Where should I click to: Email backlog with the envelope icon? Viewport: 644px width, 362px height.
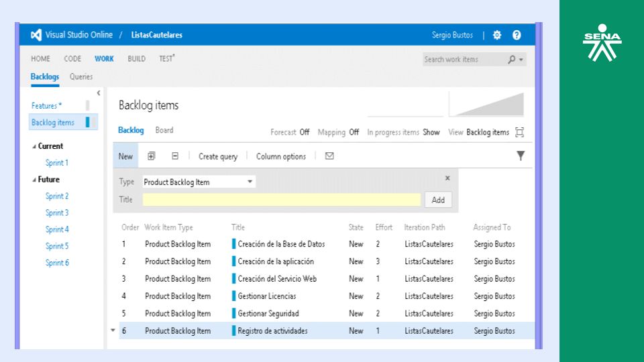329,156
